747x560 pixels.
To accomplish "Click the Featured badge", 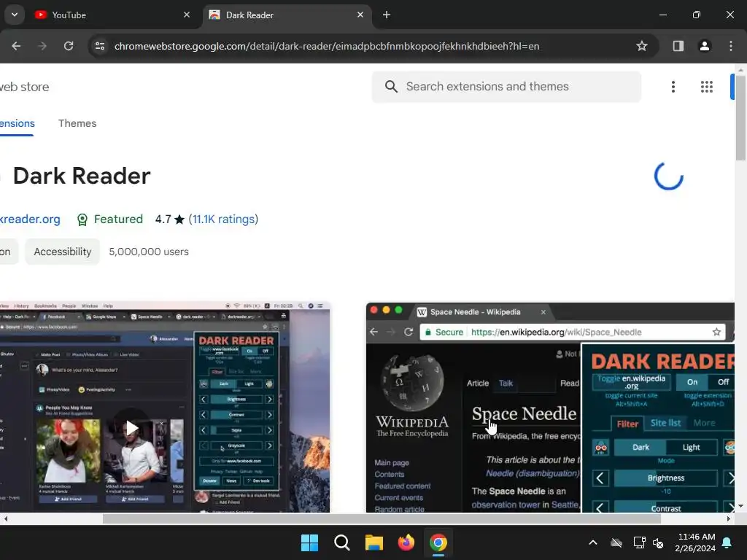I will pos(110,219).
